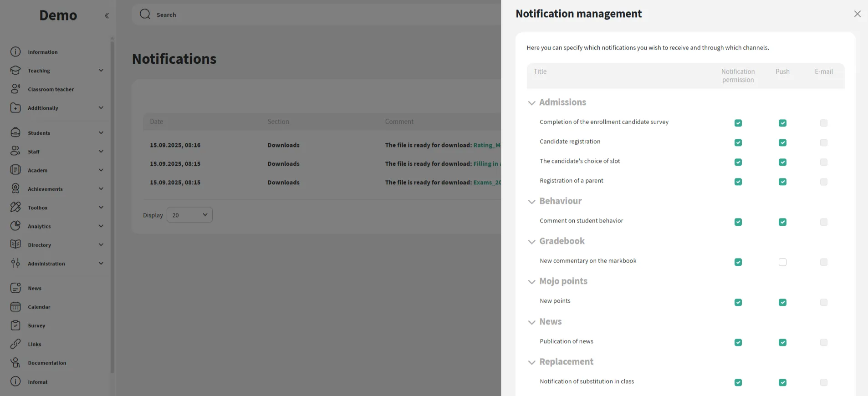Collapse the sidebar with double-chevron icon
The image size is (868, 396).
[x=107, y=15]
